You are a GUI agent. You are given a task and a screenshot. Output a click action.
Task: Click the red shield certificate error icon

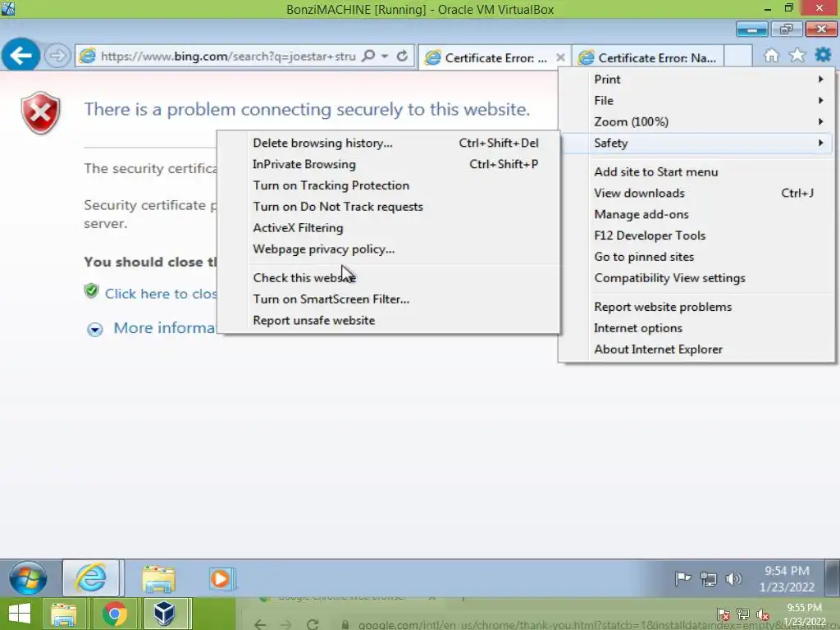pos(41,112)
